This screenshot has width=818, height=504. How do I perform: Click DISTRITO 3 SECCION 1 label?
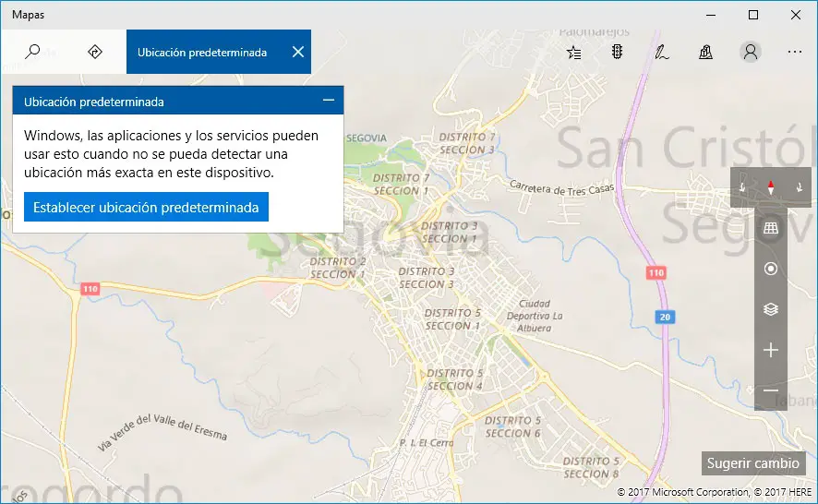(450, 233)
